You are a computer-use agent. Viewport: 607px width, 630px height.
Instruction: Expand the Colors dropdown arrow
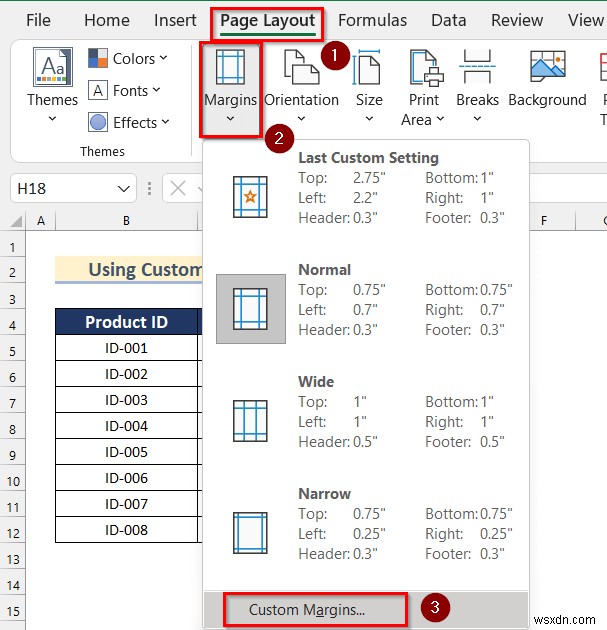(163, 58)
